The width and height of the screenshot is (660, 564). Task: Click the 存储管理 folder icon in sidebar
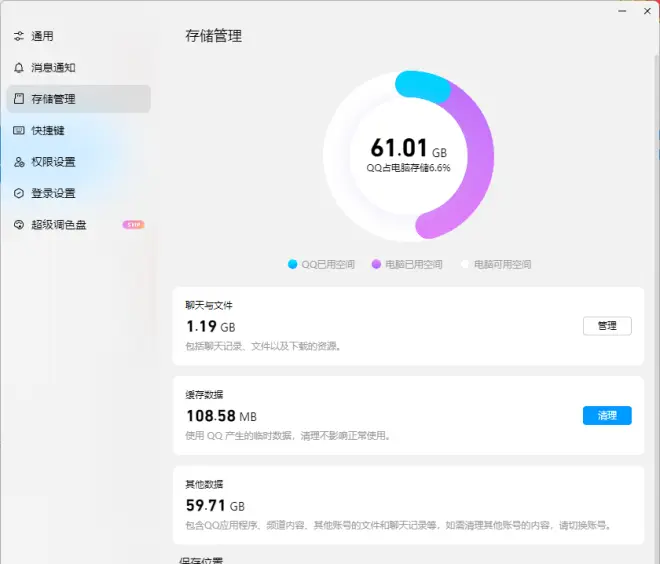[x=19, y=99]
